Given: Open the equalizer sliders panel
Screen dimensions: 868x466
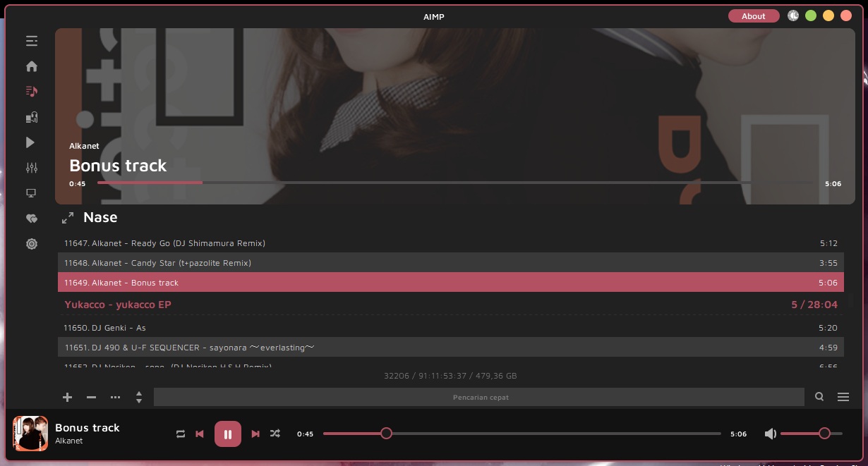Looking at the screenshot, I should coord(32,168).
